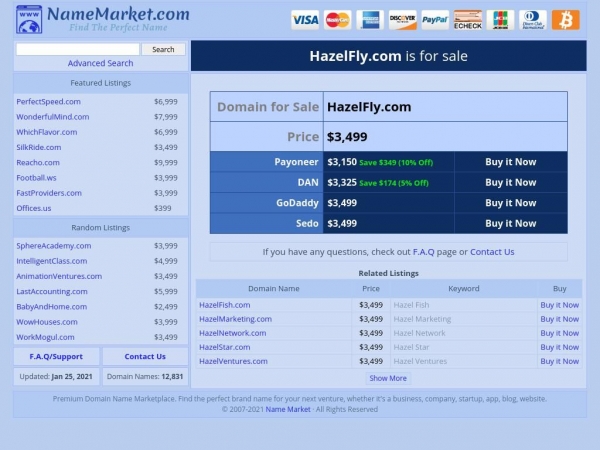Click Buy it Now for HazelStar.com
Image resolution: width=600 pixels, height=450 pixels.
coord(559,347)
